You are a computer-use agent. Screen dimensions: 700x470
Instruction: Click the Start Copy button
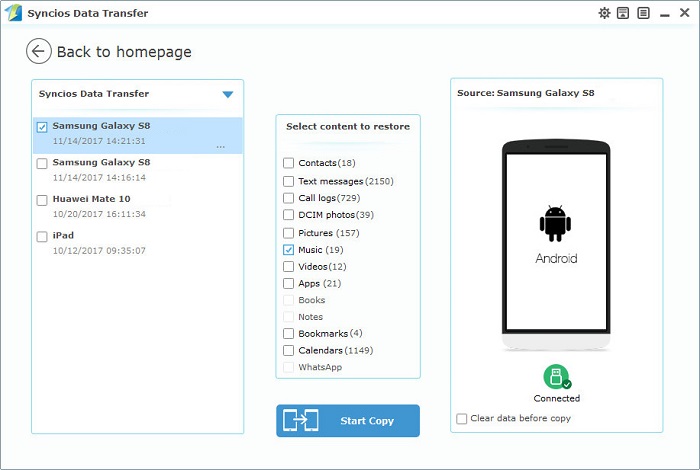(348, 420)
